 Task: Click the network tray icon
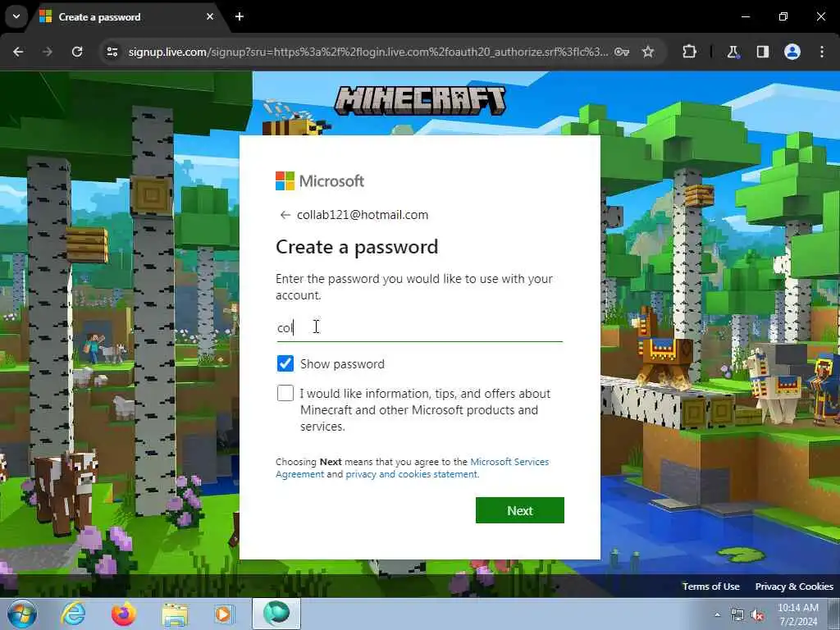[737, 615]
